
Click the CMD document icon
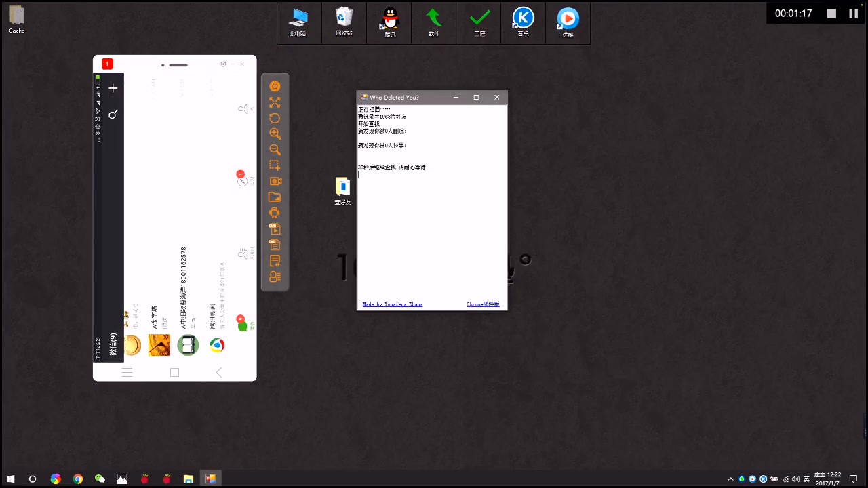coord(275,245)
